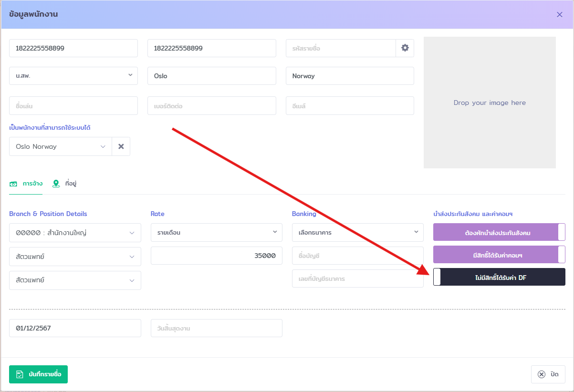This screenshot has height=392, width=574.
Task: Toggle the social security deduction switch
Action: 499,233
